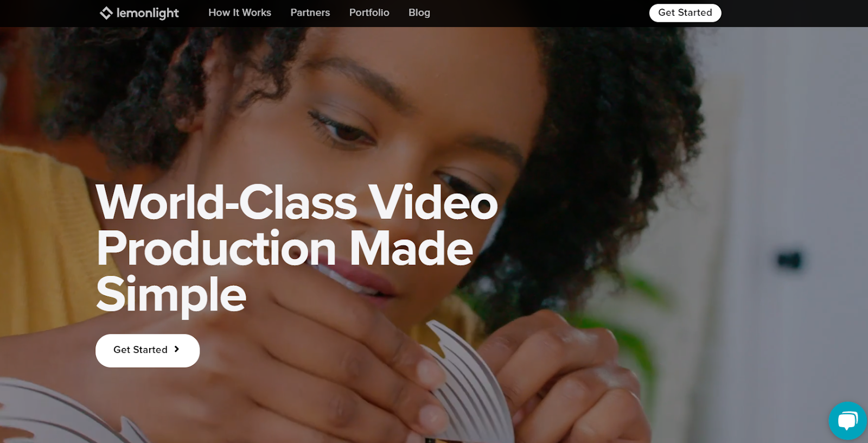Go to the Partners menu item
This screenshot has height=443, width=868.
[310, 12]
